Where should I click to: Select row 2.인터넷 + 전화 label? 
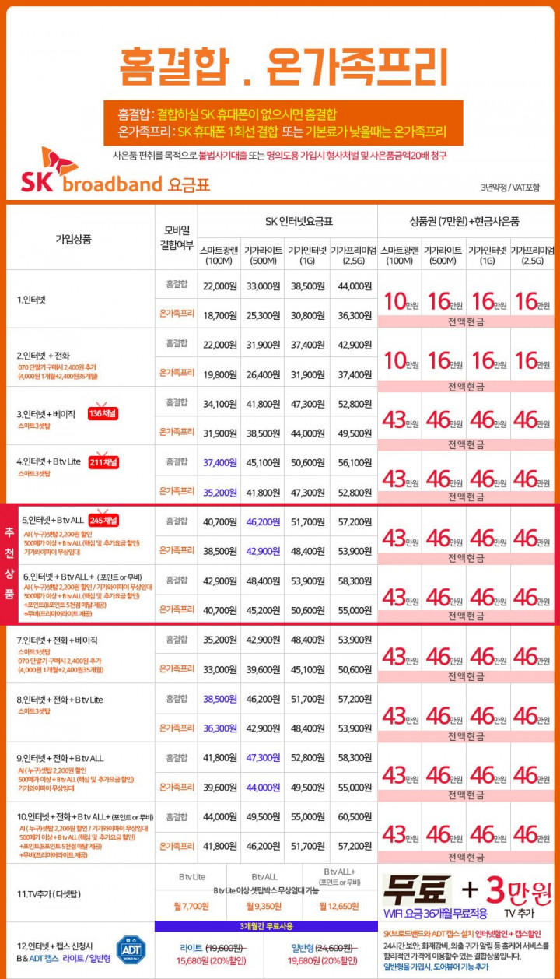coord(44,355)
